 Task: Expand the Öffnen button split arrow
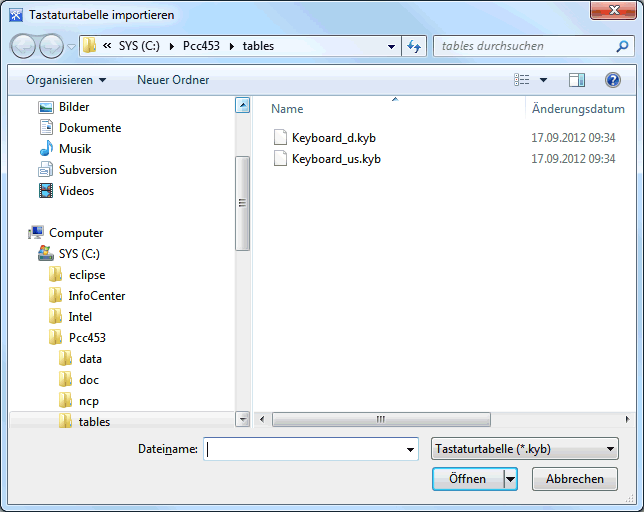tap(511, 479)
